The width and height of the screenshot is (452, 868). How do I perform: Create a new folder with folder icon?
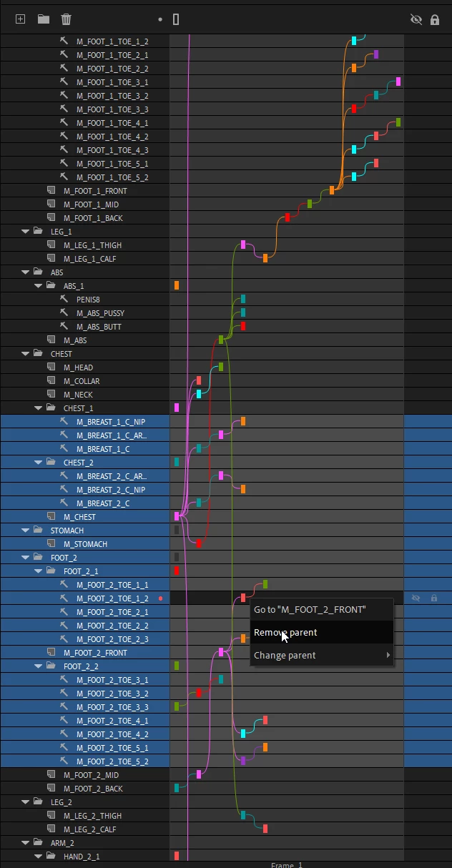point(43,19)
